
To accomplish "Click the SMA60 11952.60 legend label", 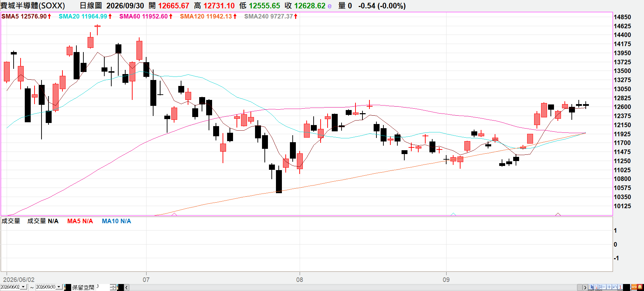I will (x=144, y=16).
